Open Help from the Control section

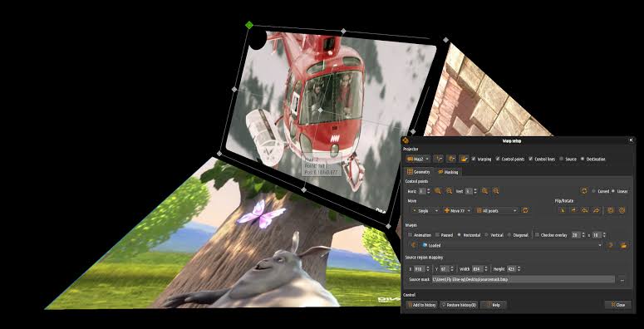click(x=494, y=305)
